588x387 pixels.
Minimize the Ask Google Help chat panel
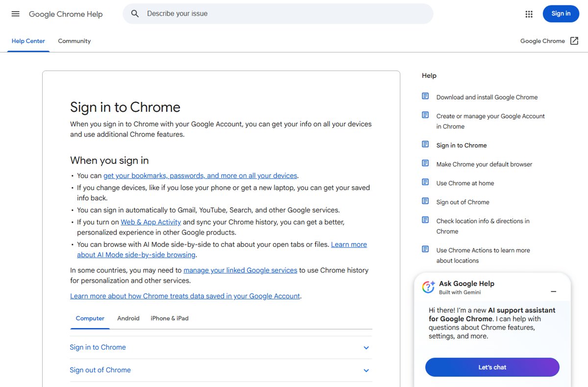click(554, 291)
